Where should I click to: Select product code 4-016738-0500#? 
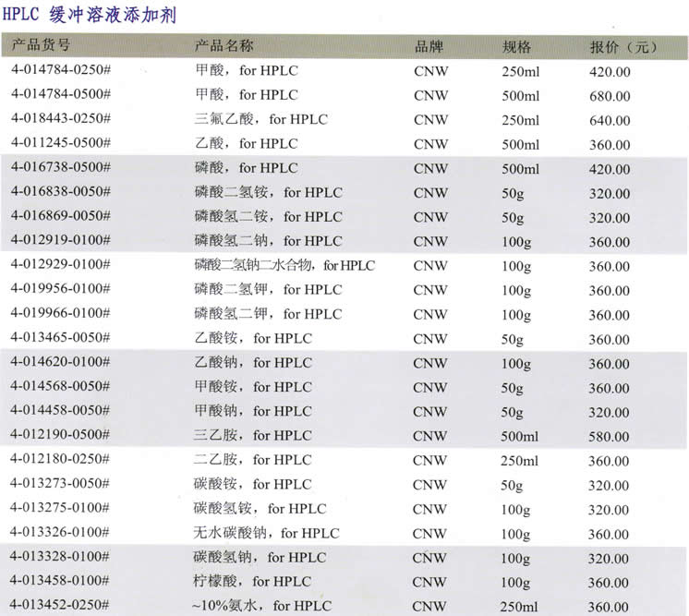tap(61, 168)
